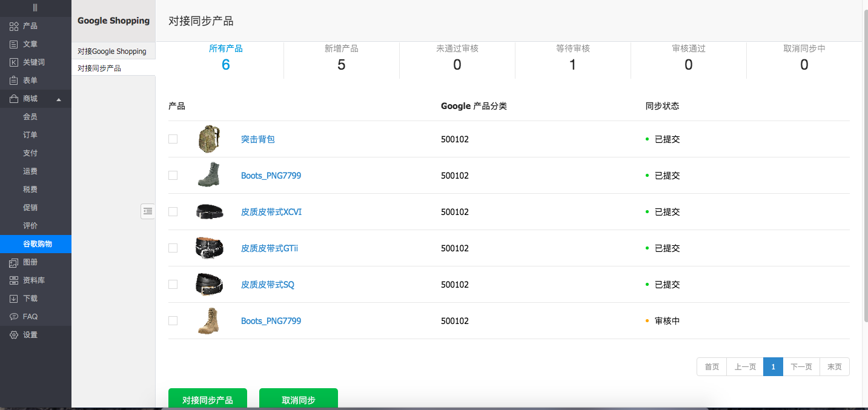Check the box for 突击背包 product
This screenshot has height=410, width=868.
coord(173,139)
